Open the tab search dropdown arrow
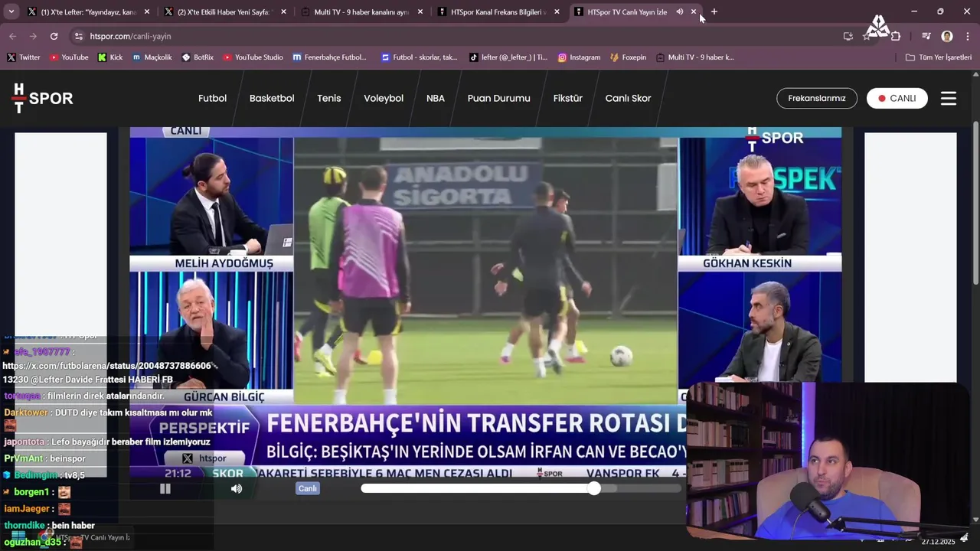 coord(11,11)
